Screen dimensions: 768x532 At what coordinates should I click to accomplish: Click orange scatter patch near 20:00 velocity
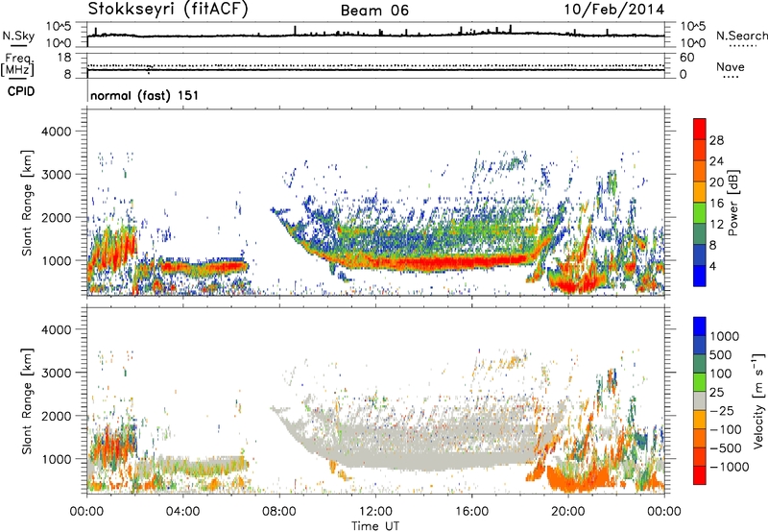[x=578, y=477]
